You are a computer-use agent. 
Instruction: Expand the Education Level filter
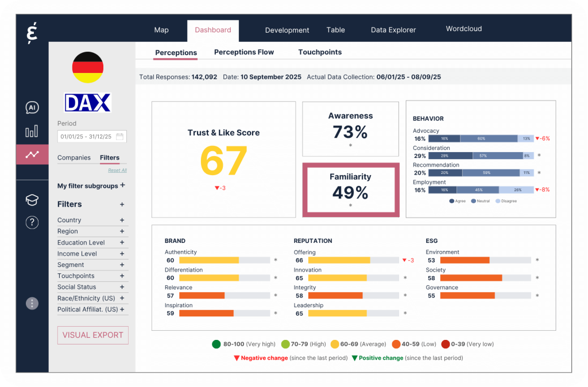click(x=122, y=242)
